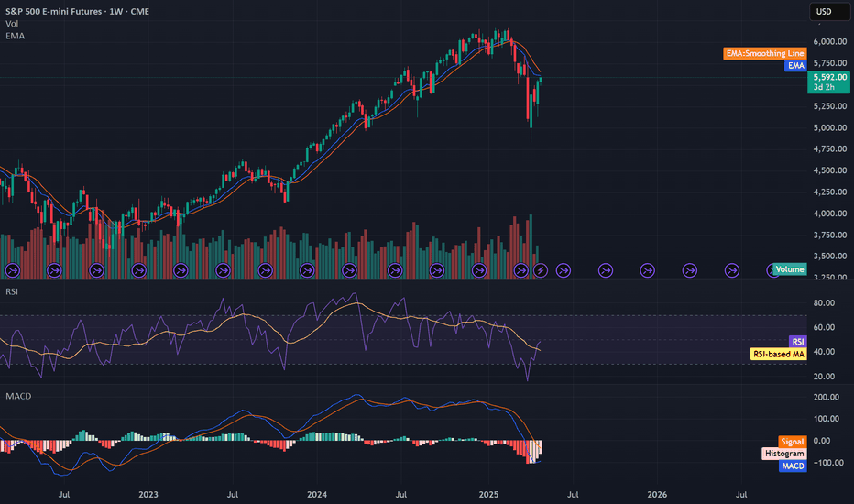
Task: Click the 3d 2h countdown text
Action: (824, 87)
